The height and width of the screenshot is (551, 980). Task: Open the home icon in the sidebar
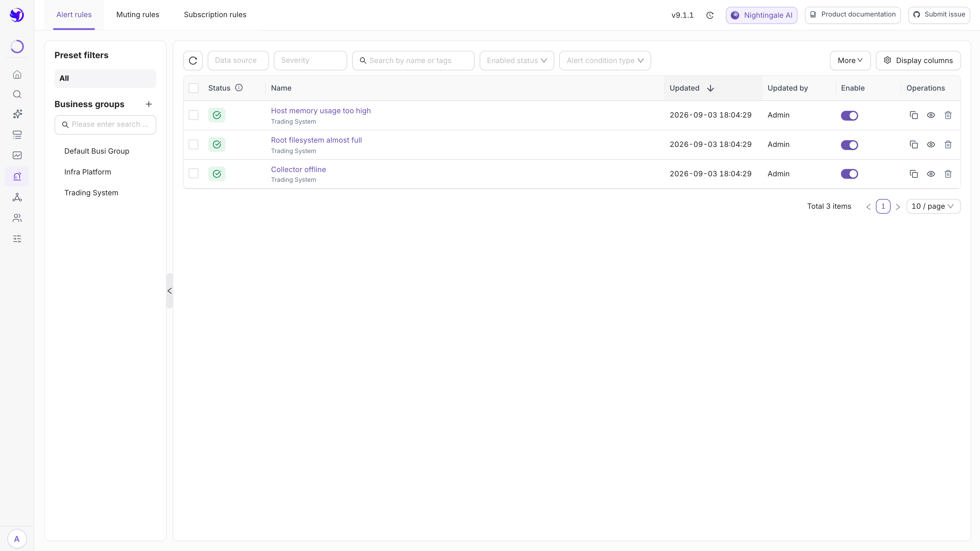[x=17, y=74]
